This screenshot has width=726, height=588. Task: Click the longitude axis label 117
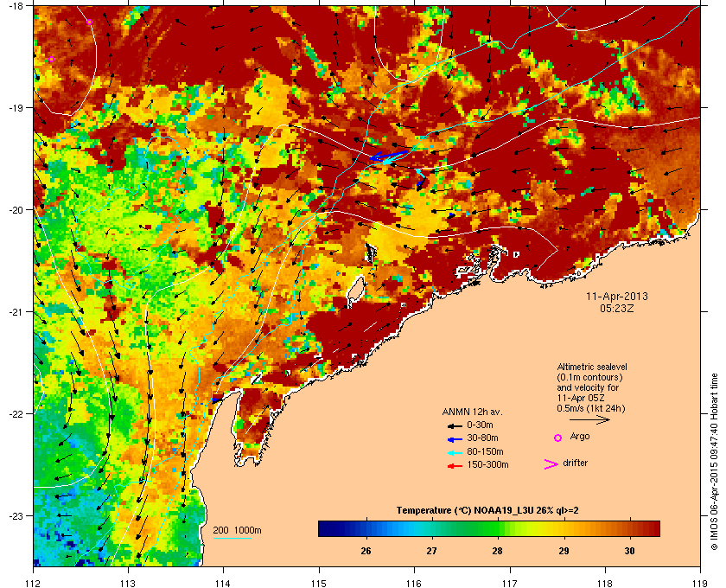510,583
